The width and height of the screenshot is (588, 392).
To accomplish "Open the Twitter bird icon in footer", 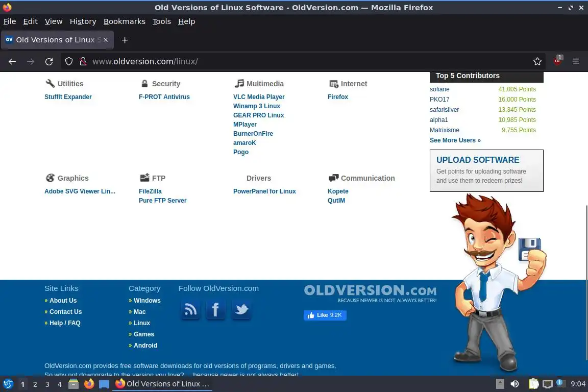I will 241,310.
